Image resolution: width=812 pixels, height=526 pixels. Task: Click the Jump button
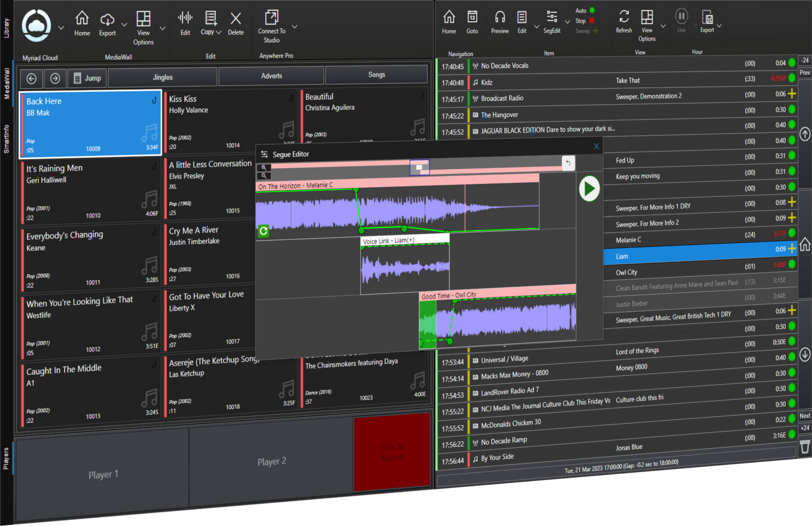click(x=87, y=78)
